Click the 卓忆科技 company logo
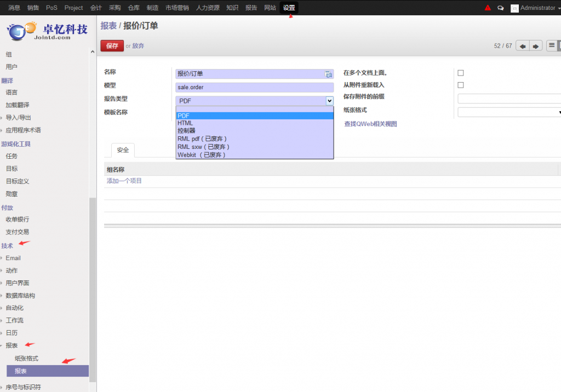This screenshot has width=561, height=392. click(x=48, y=31)
